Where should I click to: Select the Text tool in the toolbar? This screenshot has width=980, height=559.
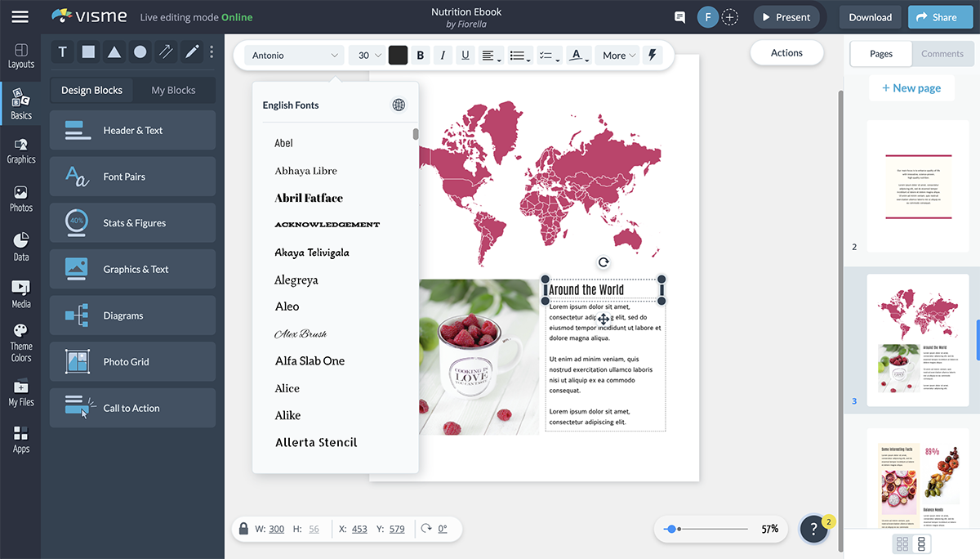(62, 51)
